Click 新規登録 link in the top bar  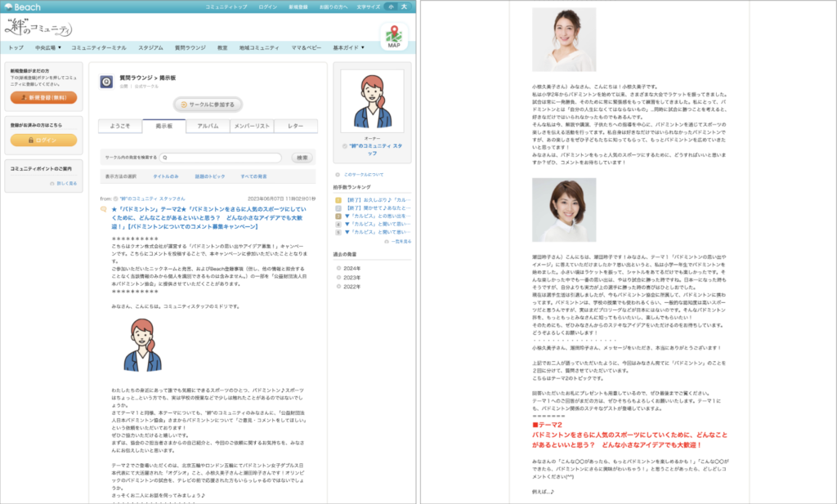click(298, 7)
